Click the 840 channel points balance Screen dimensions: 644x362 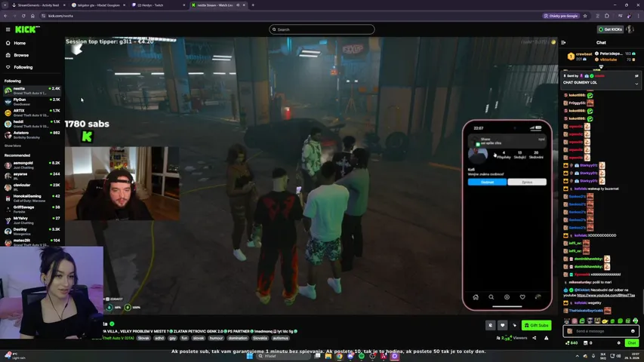tap(572, 343)
